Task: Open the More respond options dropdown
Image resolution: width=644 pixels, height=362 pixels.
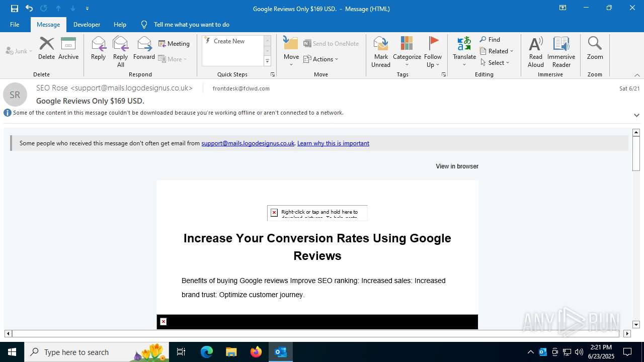Action: (173, 59)
